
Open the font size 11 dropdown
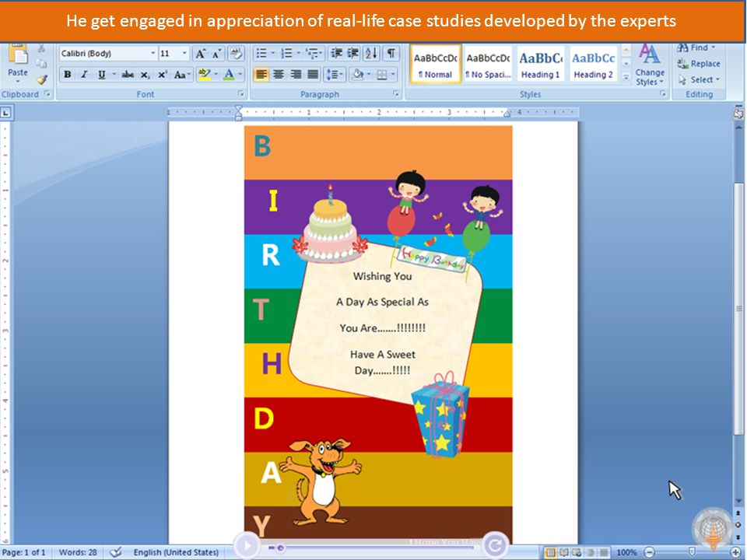pos(185,54)
